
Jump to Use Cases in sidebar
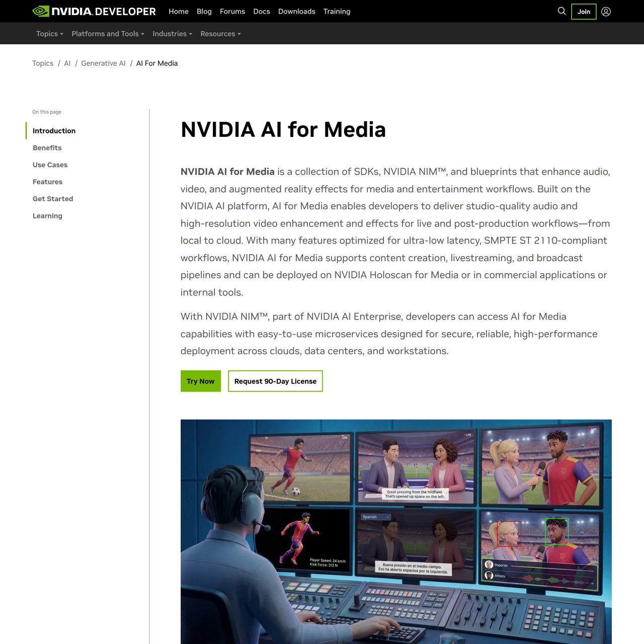click(x=50, y=165)
